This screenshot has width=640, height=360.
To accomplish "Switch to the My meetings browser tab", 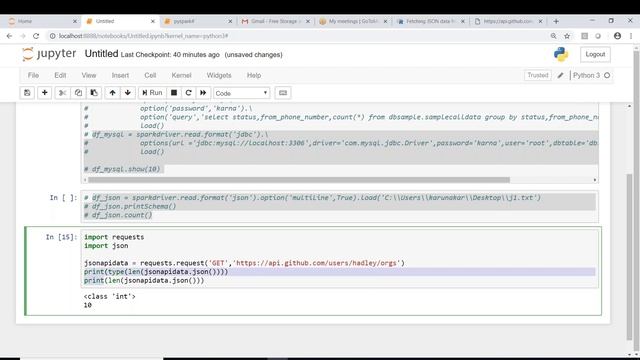I will 353,21.
